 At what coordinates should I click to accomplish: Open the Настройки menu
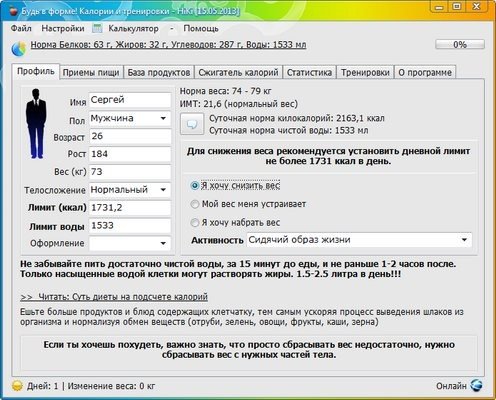(x=63, y=29)
